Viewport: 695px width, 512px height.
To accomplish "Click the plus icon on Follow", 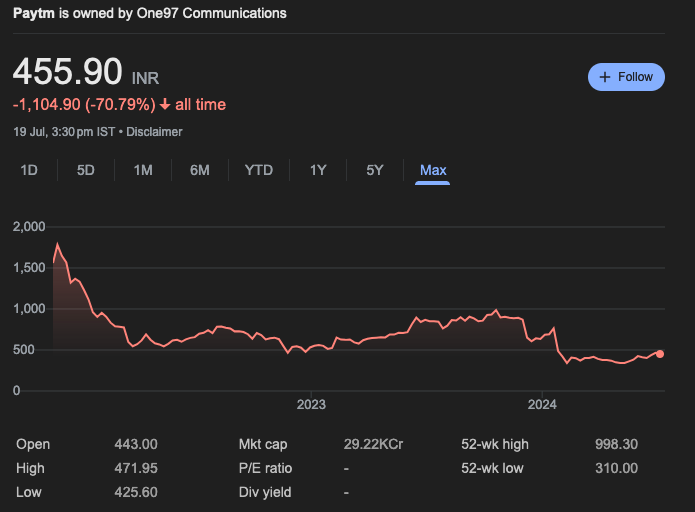I will 604,77.
